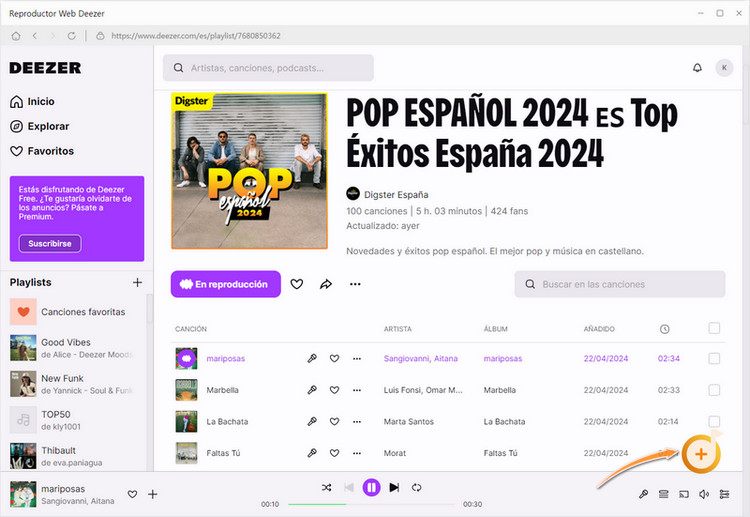750x517 pixels.
Task: Open playlist more options menu
Action: [x=355, y=284]
